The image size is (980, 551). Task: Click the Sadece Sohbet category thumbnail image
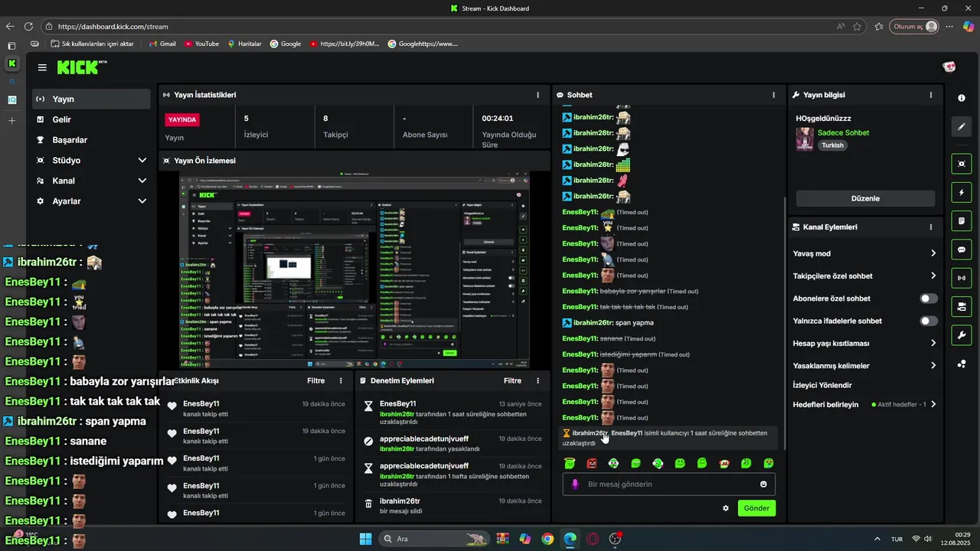point(805,139)
